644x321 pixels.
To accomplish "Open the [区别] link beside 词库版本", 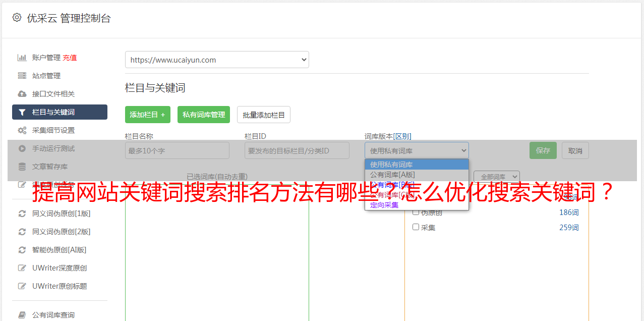I will [x=402, y=136].
